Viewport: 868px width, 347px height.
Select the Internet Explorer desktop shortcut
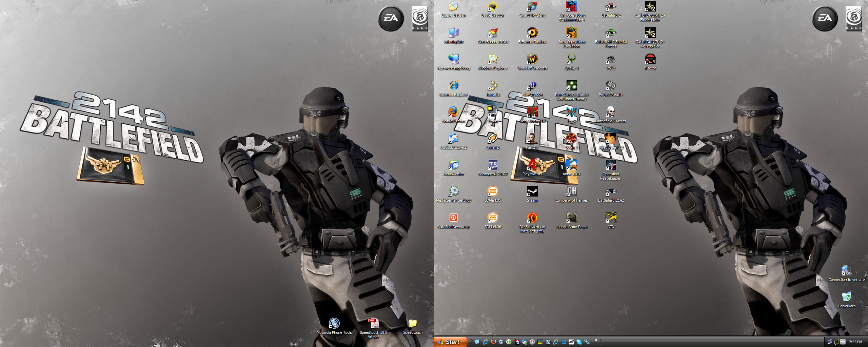coord(453,88)
